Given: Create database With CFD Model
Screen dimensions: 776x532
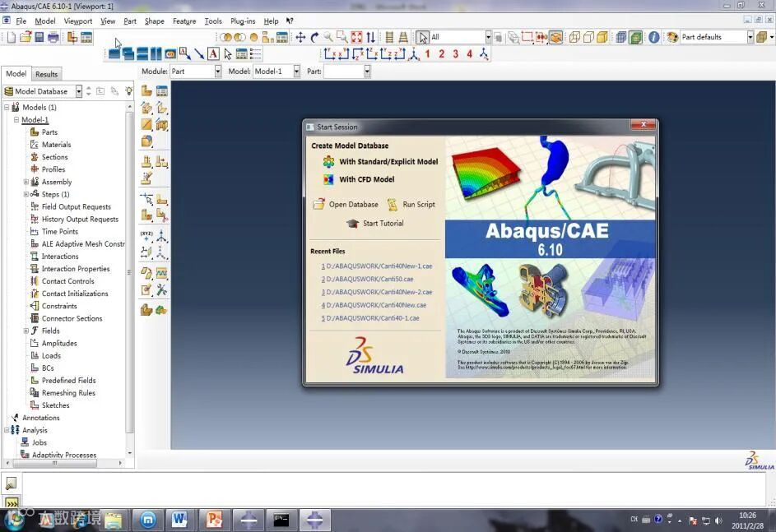Looking at the screenshot, I should click(x=359, y=179).
